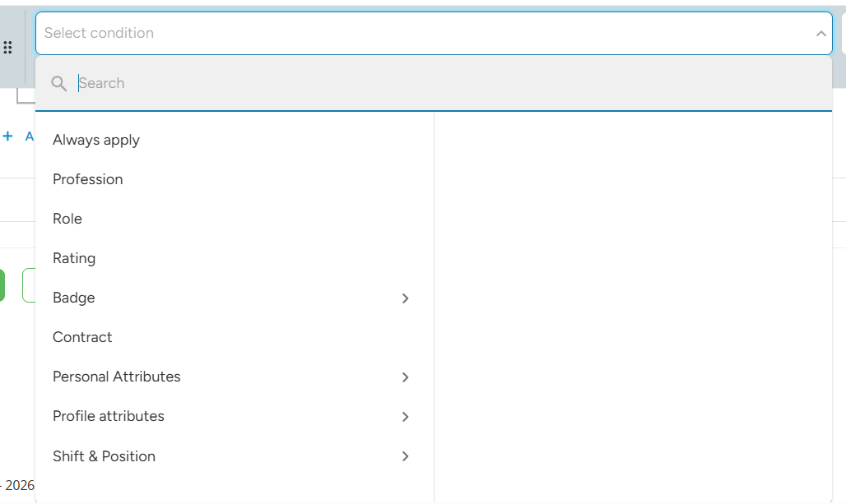Collapse the Select condition dropdown chevron

pos(820,34)
